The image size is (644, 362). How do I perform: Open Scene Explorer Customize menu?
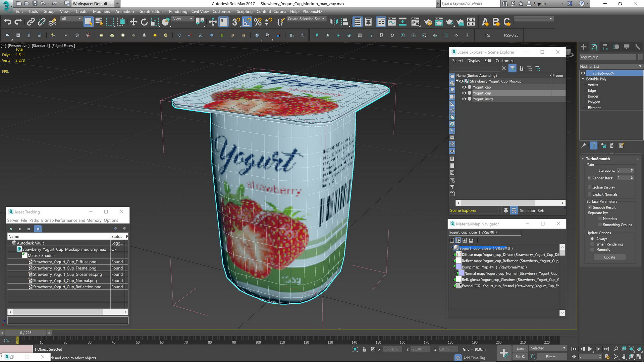point(505,61)
